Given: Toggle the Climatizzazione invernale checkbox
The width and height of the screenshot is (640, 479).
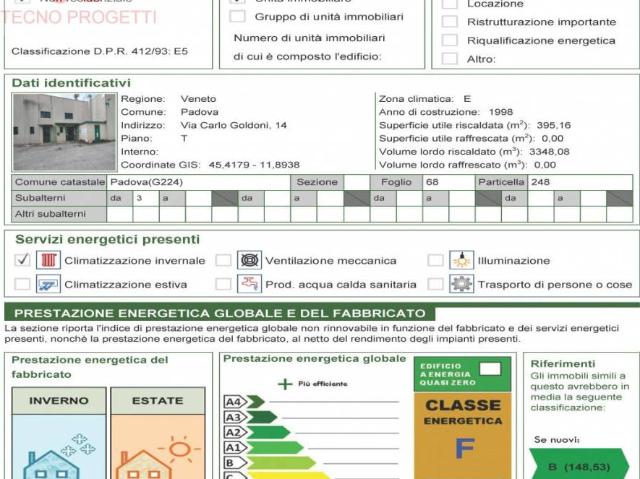Looking at the screenshot, I should click(x=22, y=260).
